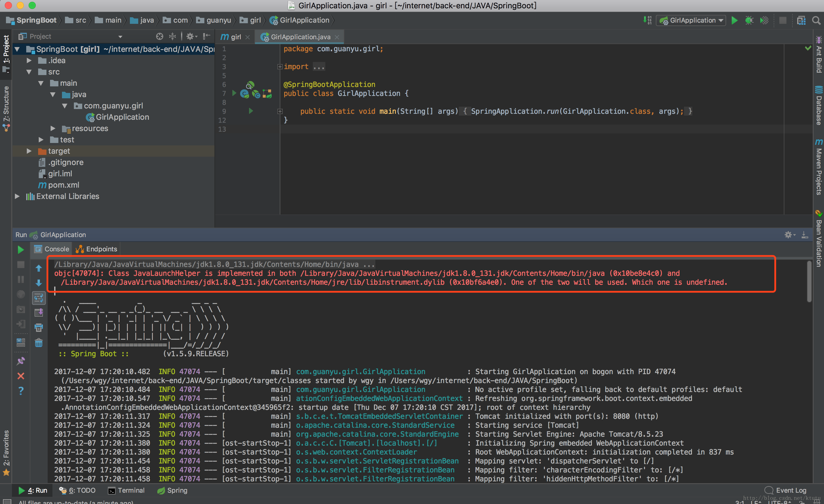Click the Make Project build icon

click(647, 20)
